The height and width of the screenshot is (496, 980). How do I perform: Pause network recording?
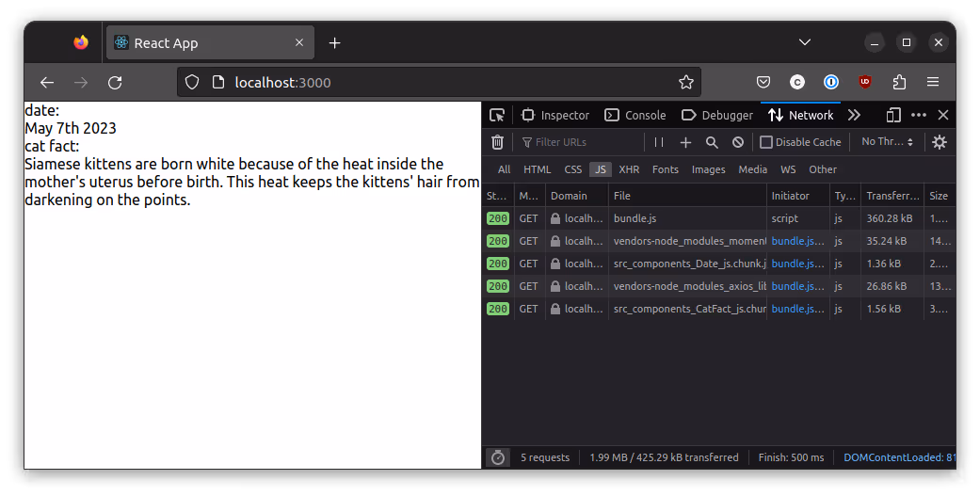[x=659, y=142]
